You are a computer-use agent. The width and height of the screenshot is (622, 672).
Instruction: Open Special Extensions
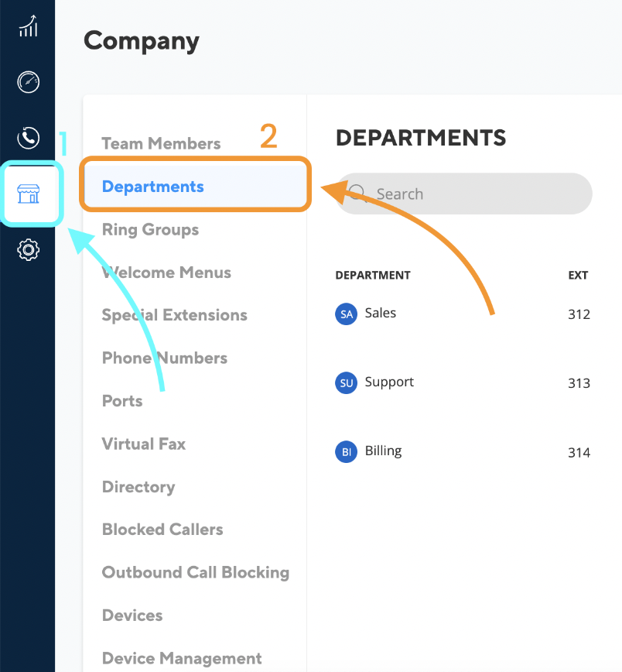click(x=175, y=315)
